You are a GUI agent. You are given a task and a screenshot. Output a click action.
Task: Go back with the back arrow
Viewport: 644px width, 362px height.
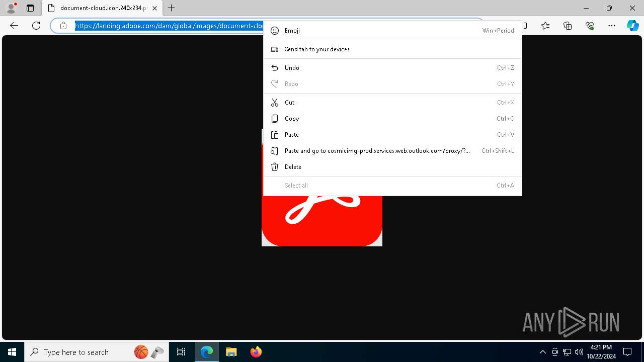tap(14, 26)
